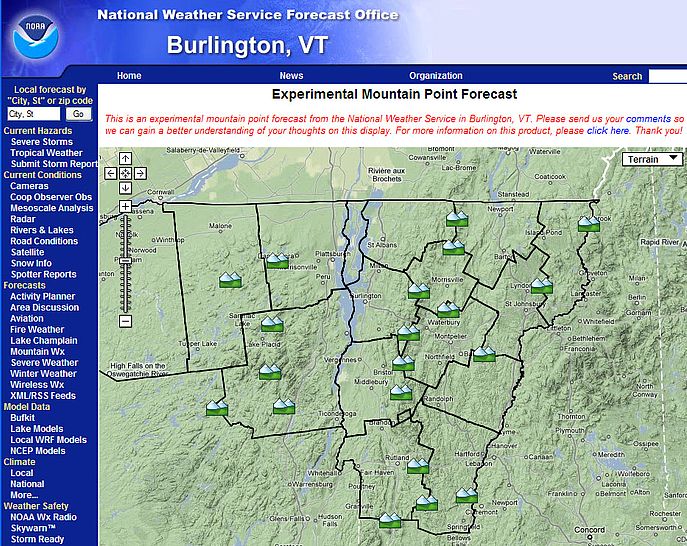
Task: Open NCEP Models link
Action: click(38, 451)
